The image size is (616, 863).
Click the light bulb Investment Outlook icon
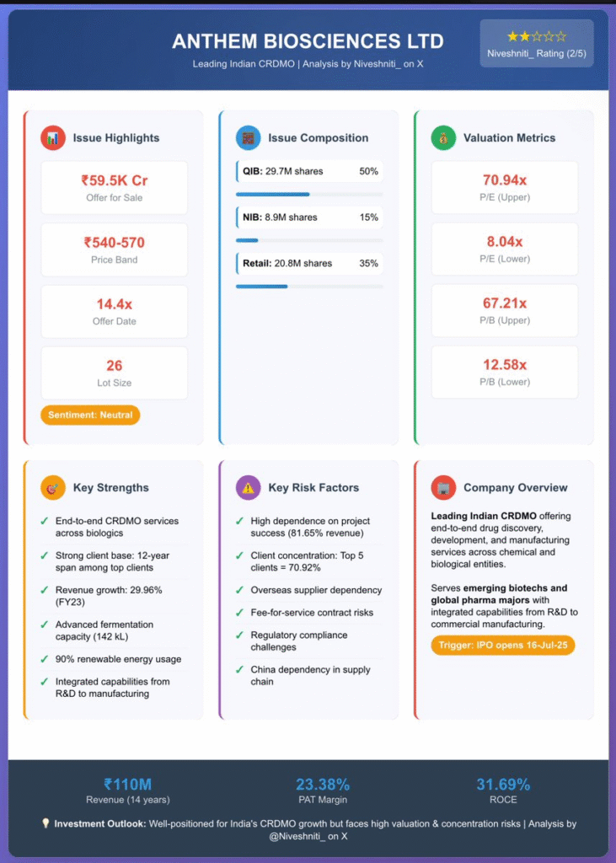[x=45, y=823]
